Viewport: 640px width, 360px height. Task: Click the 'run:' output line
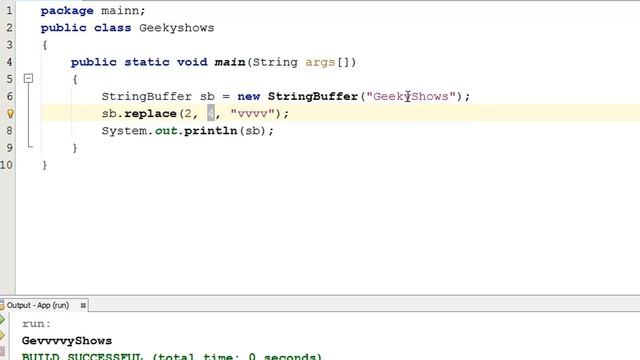[36, 324]
